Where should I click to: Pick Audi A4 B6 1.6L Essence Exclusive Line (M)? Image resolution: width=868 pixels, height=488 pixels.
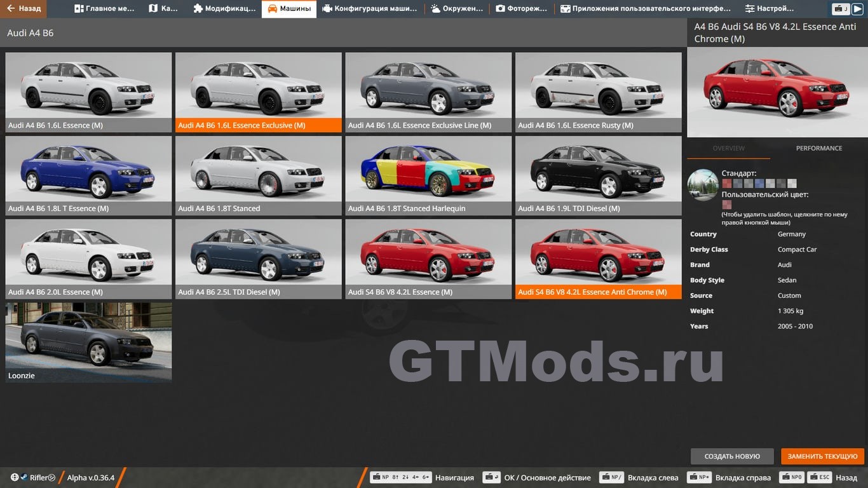click(x=428, y=92)
